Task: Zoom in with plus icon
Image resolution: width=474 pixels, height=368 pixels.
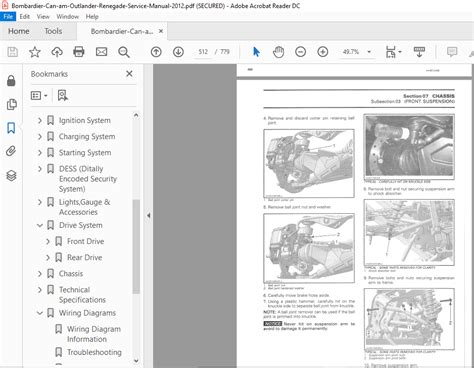Action: [322, 52]
